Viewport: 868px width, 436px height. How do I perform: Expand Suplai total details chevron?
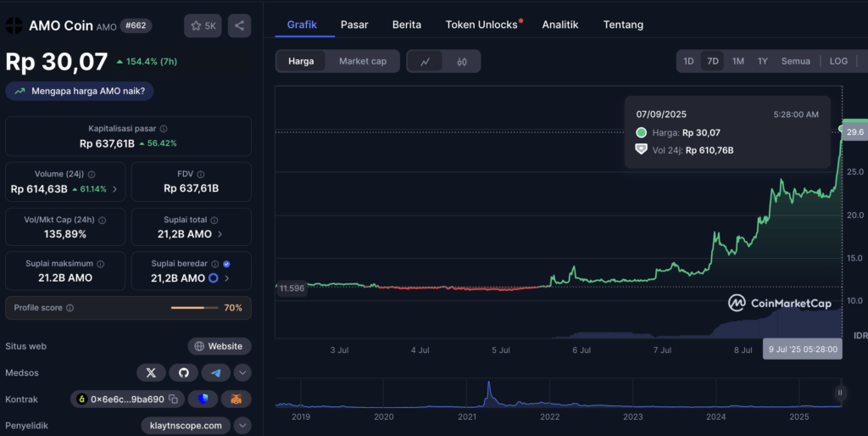[x=220, y=234]
